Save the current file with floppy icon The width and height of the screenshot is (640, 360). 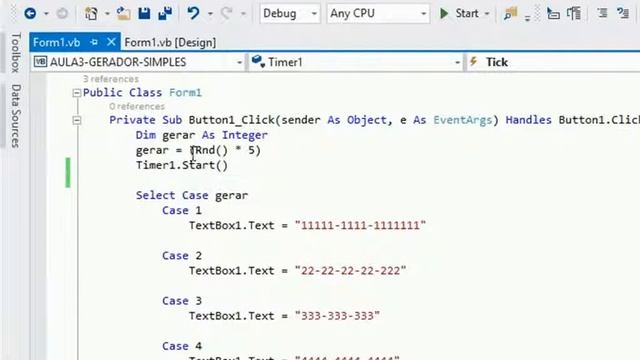[144, 13]
